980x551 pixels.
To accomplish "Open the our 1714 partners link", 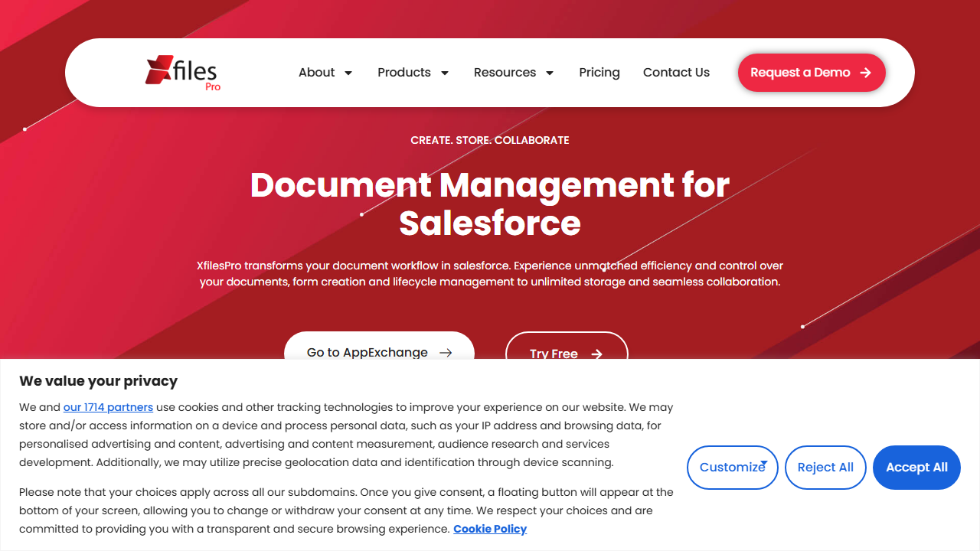I will coord(108,407).
